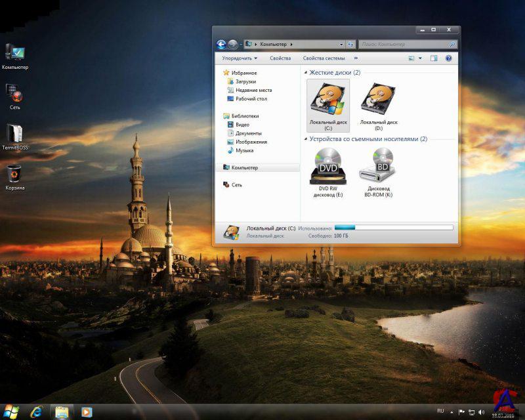The width and height of the screenshot is (525, 420).
Task: Select the Local Disk (D:) drive
Action: point(378,103)
